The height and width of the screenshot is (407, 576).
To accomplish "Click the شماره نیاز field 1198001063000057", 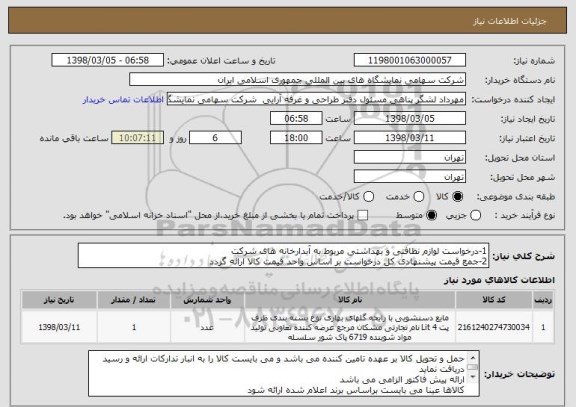I will (x=410, y=60).
